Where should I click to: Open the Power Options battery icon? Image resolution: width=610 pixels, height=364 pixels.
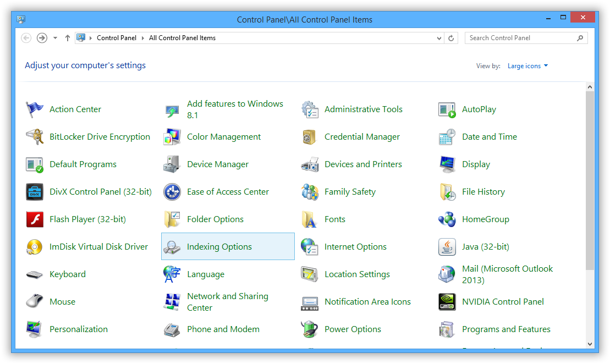(x=310, y=329)
